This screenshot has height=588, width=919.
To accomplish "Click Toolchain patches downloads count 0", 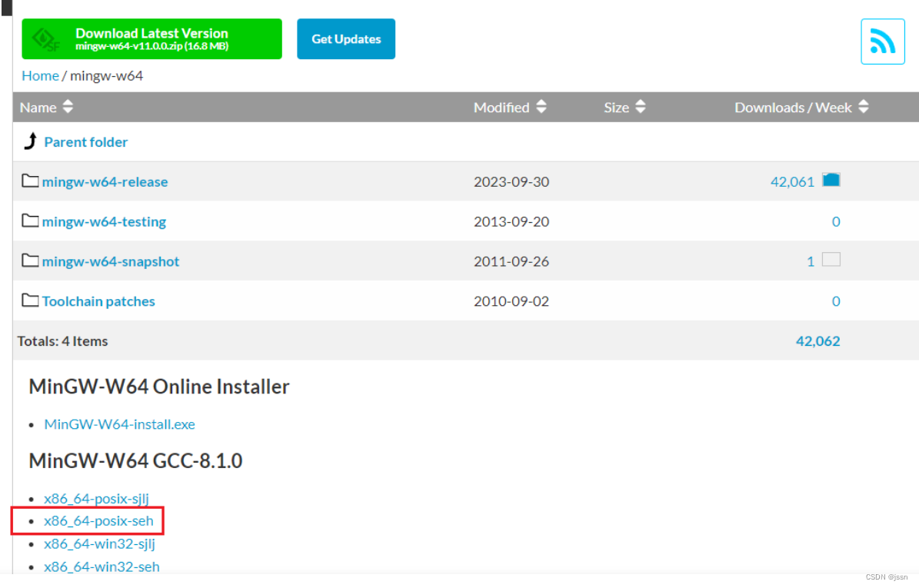I will tap(836, 301).
